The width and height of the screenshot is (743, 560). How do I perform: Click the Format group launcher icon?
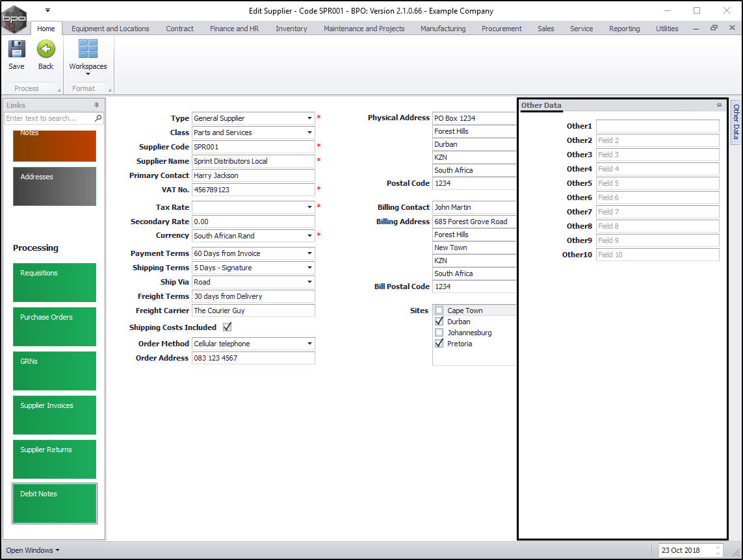tap(109, 90)
